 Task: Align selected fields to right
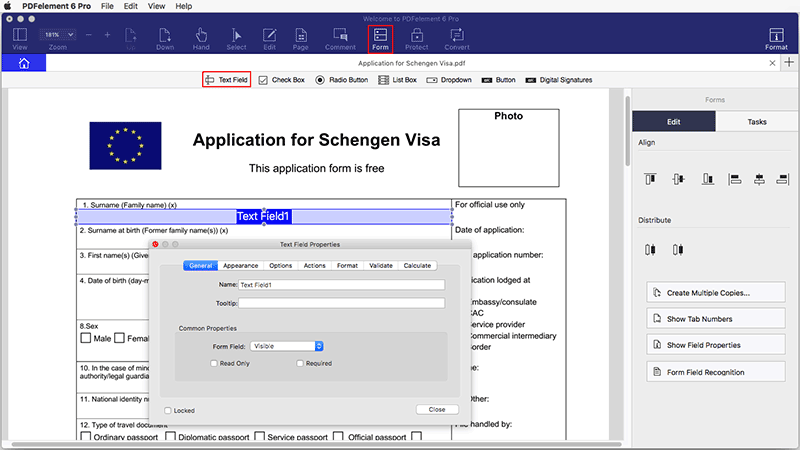pyautogui.click(x=783, y=179)
